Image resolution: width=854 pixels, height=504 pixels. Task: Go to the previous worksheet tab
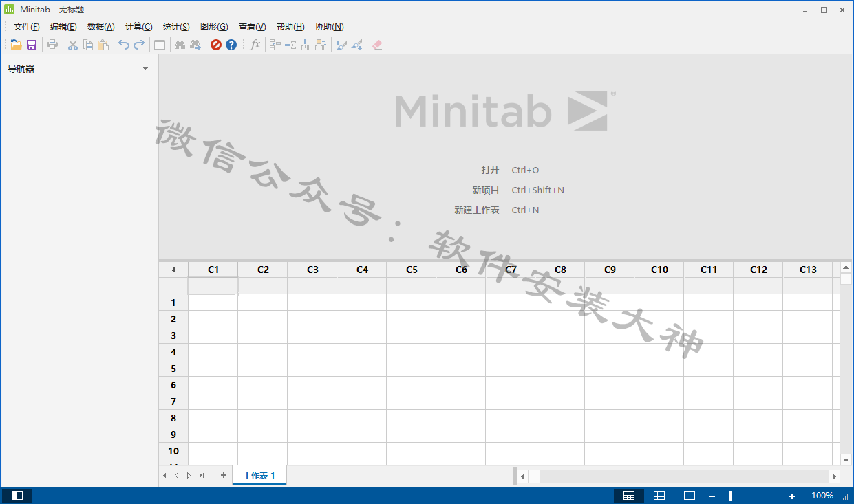[x=176, y=475]
